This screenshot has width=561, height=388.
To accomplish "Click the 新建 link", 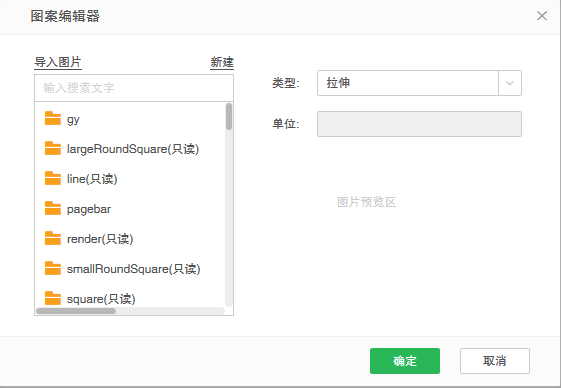I will [x=222, y=62].
